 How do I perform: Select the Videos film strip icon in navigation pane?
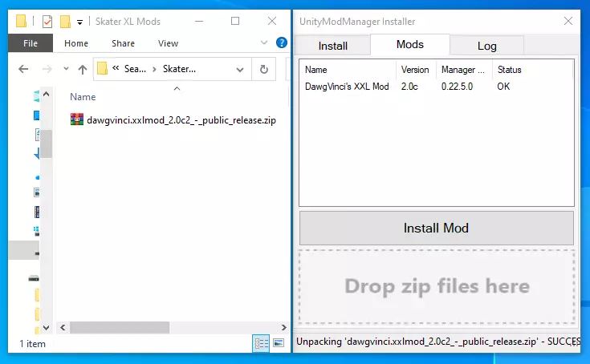tap(37, 212)
